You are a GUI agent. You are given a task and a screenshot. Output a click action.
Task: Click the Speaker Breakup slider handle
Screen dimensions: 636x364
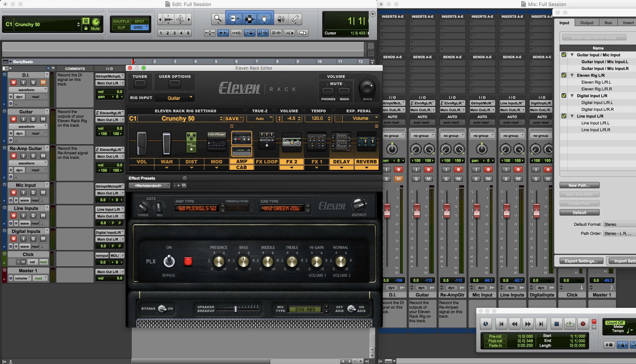pos(235,309)
